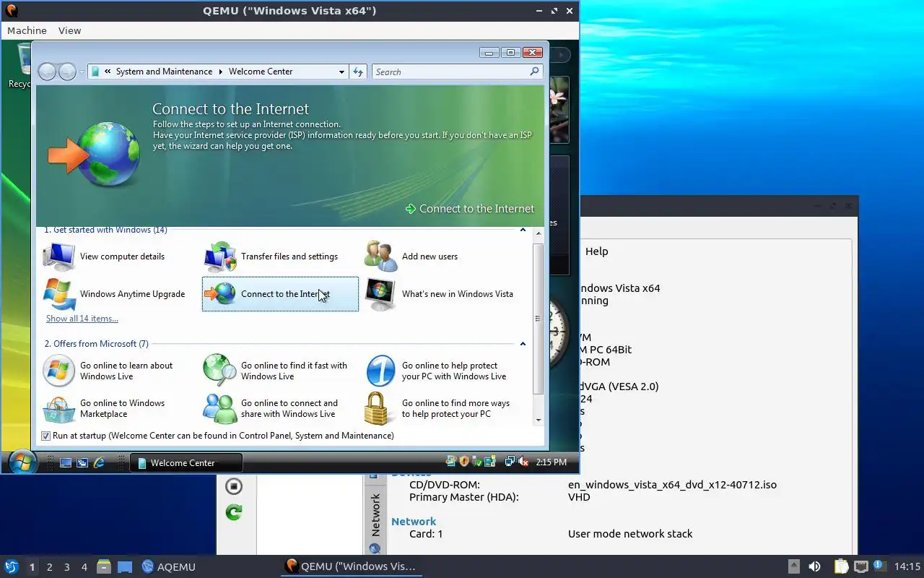Image resolution: width=924 pixels, height=578 pixels.
Task: Click Show all 14 items link
Action: coord(82,319)
